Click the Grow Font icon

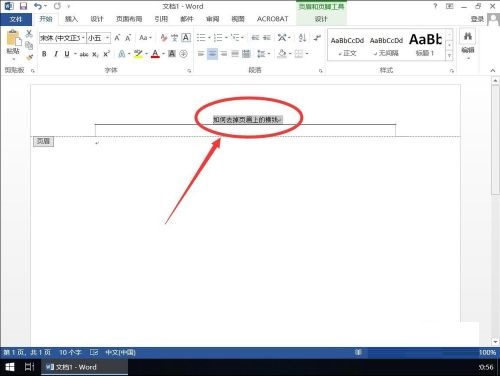pyautogui.click(x=117, y=38)
